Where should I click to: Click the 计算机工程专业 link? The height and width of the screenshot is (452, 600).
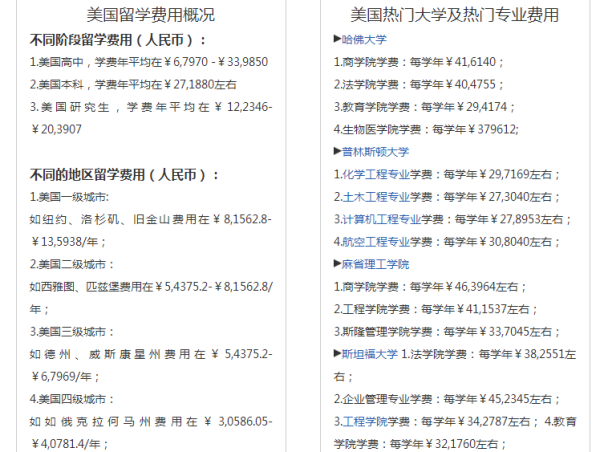click(381, 219)
